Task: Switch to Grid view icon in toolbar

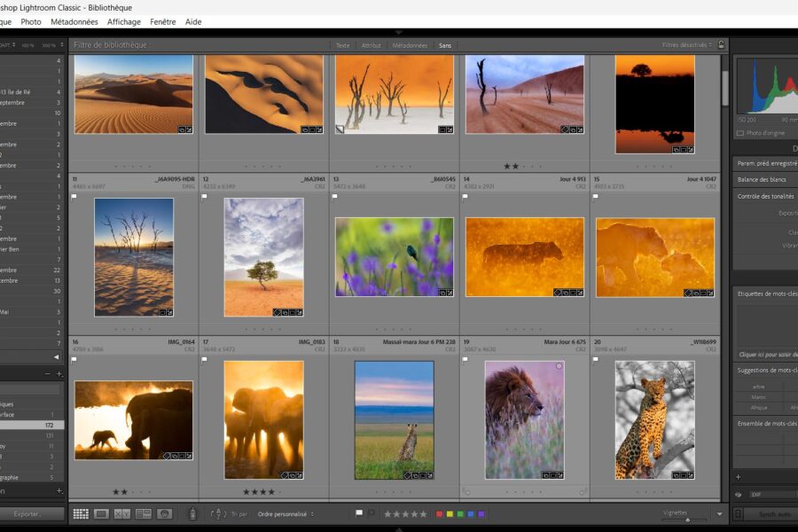Action: (x=81, y=513)
